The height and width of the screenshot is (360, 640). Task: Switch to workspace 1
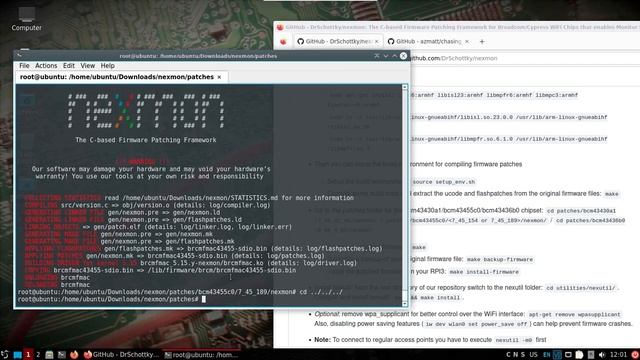[28, 355]
